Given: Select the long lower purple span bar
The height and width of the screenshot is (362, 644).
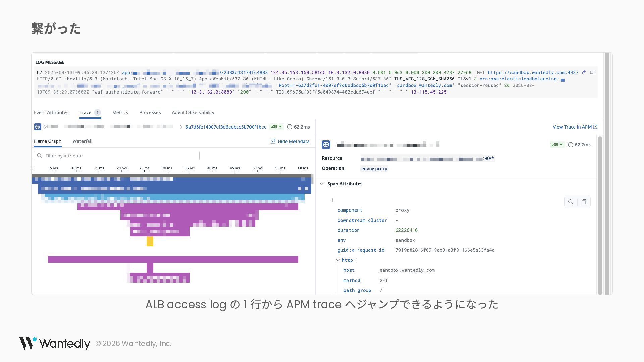Looking at the screenshot, I should (x=173, y=259).
